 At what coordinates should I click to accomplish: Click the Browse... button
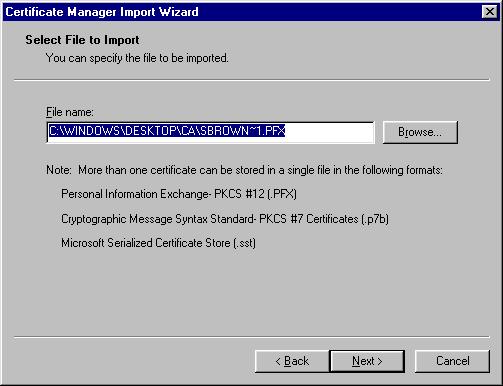click(420, 132)
